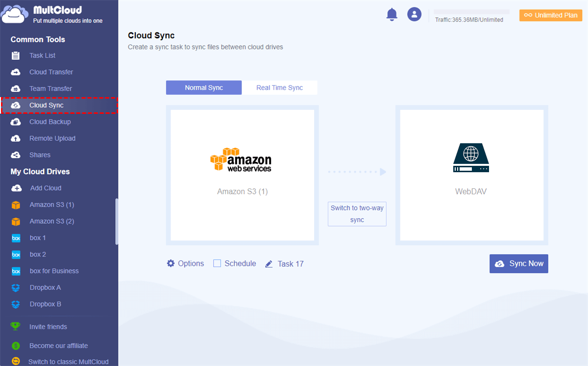
Task: Click the Unlimited Plan button
Action: pos(551,15)
